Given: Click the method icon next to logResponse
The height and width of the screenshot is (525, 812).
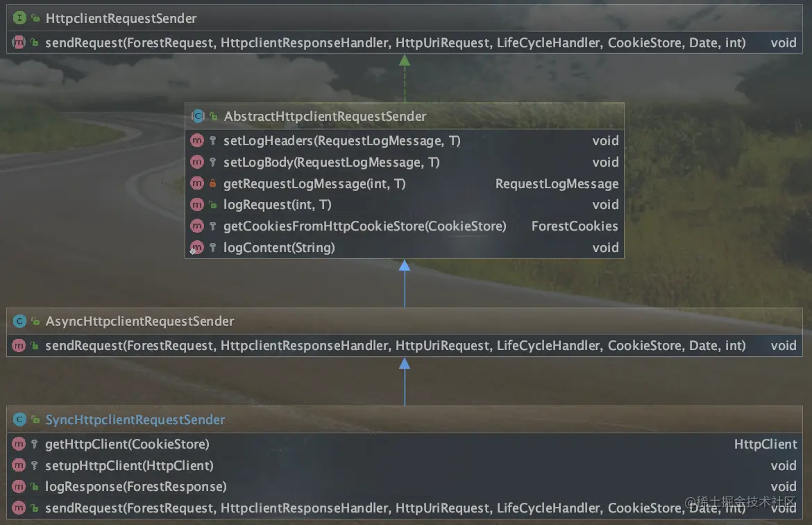Looking at the screenshot, I should click(19, 487).
